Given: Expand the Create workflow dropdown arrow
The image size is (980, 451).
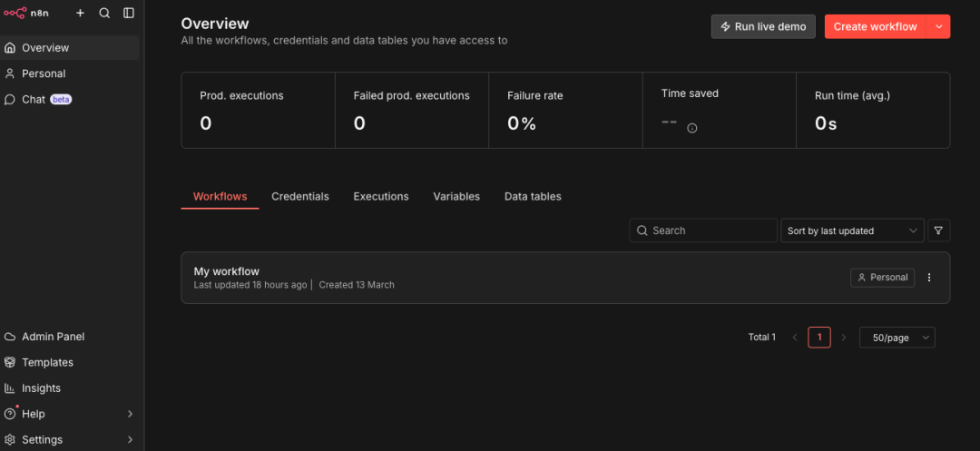Looking at the screenshot, I should 939,26.
